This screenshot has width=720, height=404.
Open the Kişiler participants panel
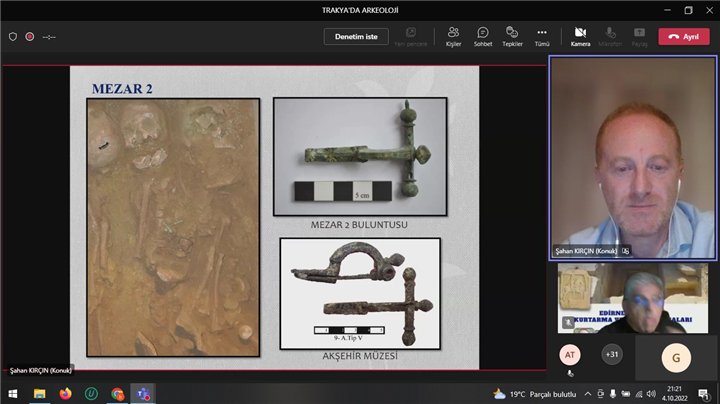point(453,36)
